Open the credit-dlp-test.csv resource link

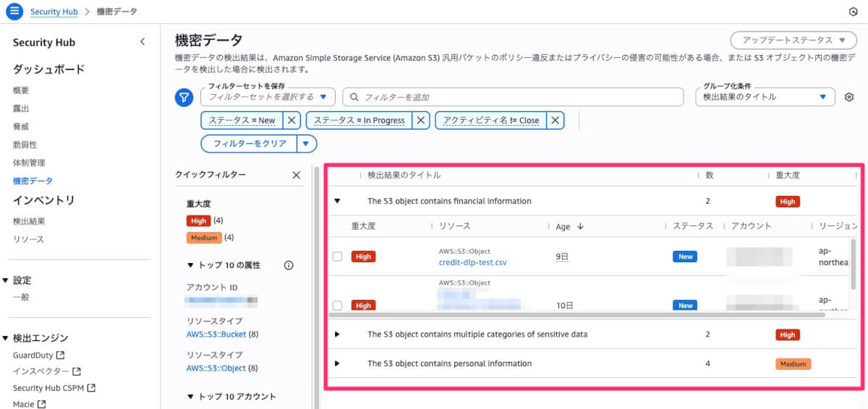pos(472,262)
